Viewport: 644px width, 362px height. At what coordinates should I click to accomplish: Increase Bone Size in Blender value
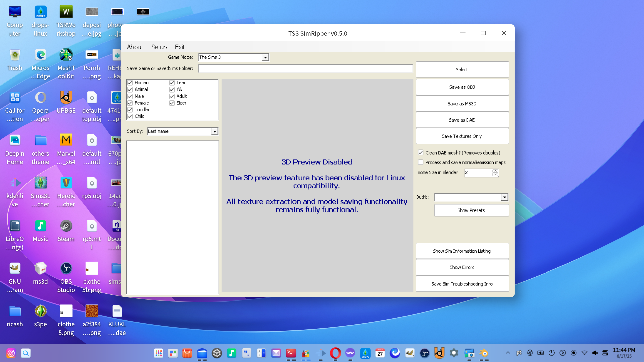[495, 171]
